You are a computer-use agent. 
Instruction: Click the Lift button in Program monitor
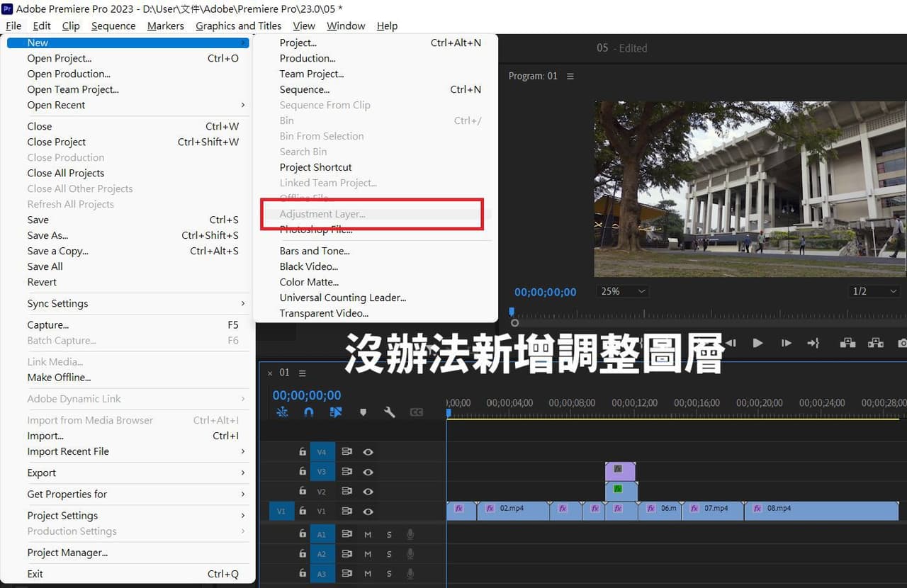pyautogui.click(x=847, y=343)
